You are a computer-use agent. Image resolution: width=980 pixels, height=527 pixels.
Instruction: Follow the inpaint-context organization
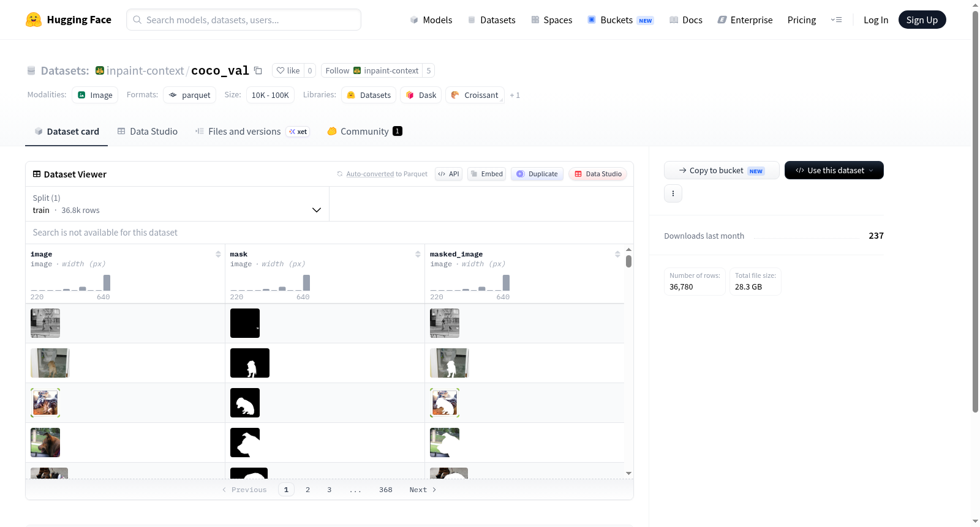372,70
